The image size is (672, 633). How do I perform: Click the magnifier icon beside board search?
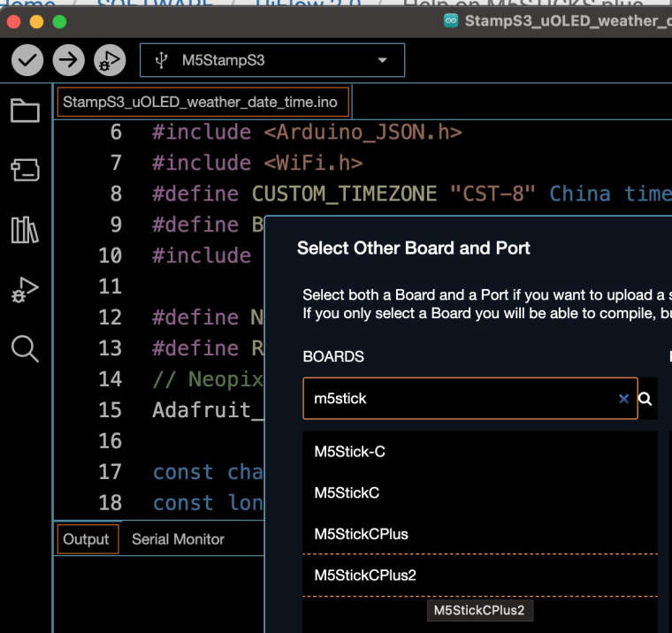tap(645, 399)
